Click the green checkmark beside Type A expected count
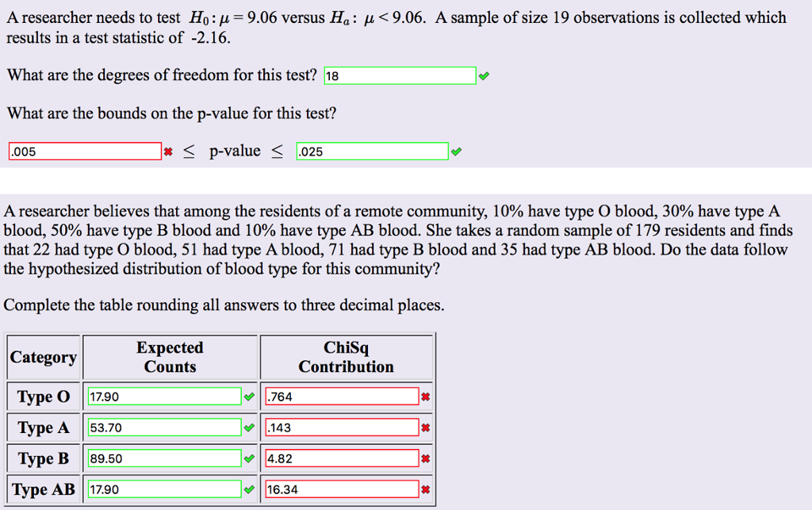812x510 pixels. [250, 427]
